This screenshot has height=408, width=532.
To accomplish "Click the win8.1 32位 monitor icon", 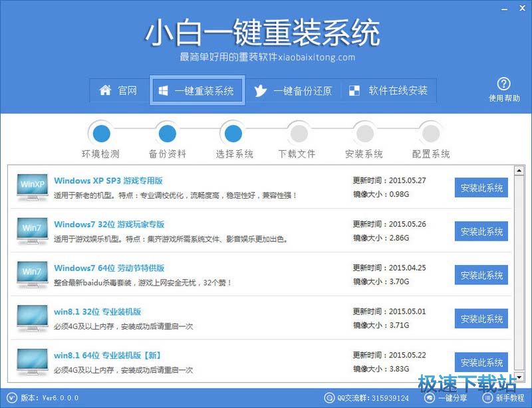I will (x=32, y=319).
